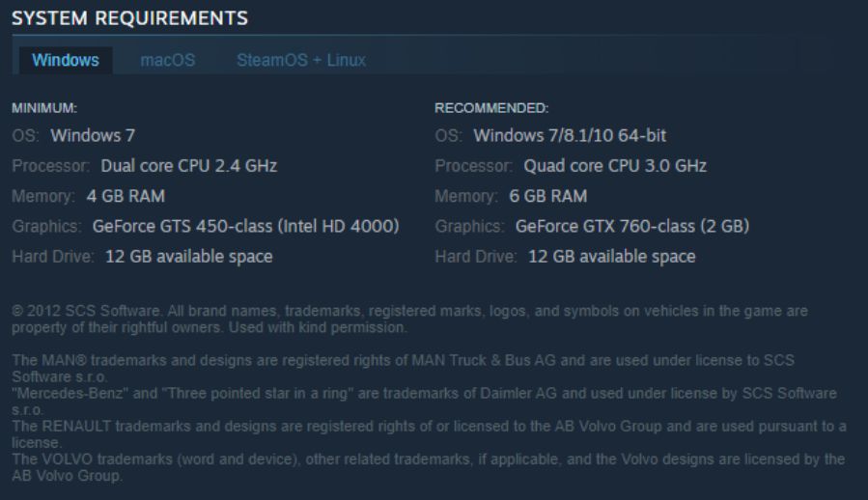Click the Quad core CPU 3.0 GHz text
The height and width of the screenshot is (500, 868).
[615, 166]
